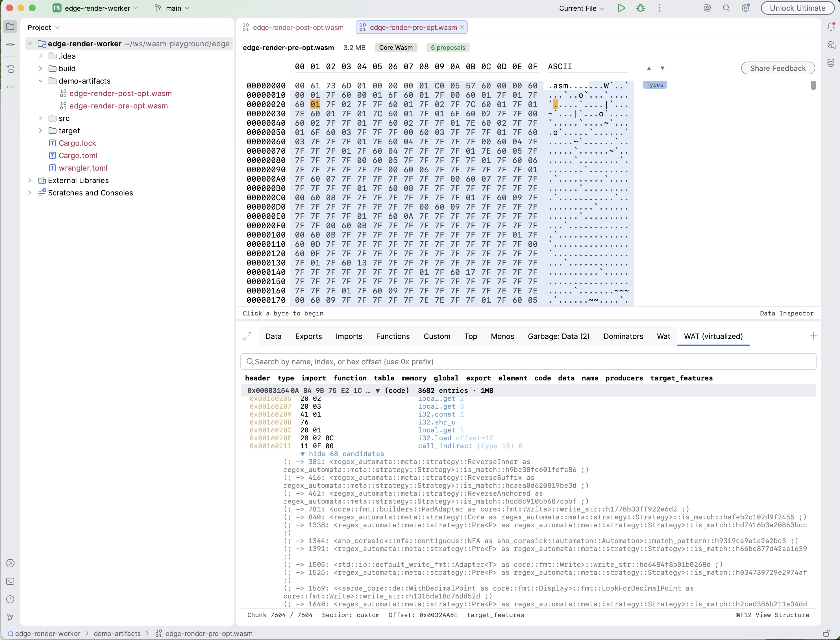
Task: Click the Core Wasm badge
Action: click(396, 48)
